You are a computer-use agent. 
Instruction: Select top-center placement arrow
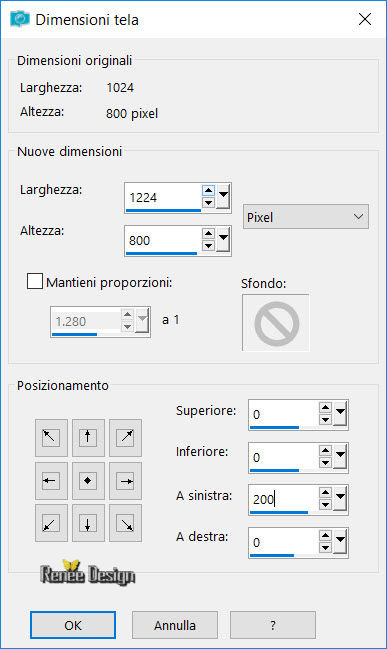tap(88, 438)
